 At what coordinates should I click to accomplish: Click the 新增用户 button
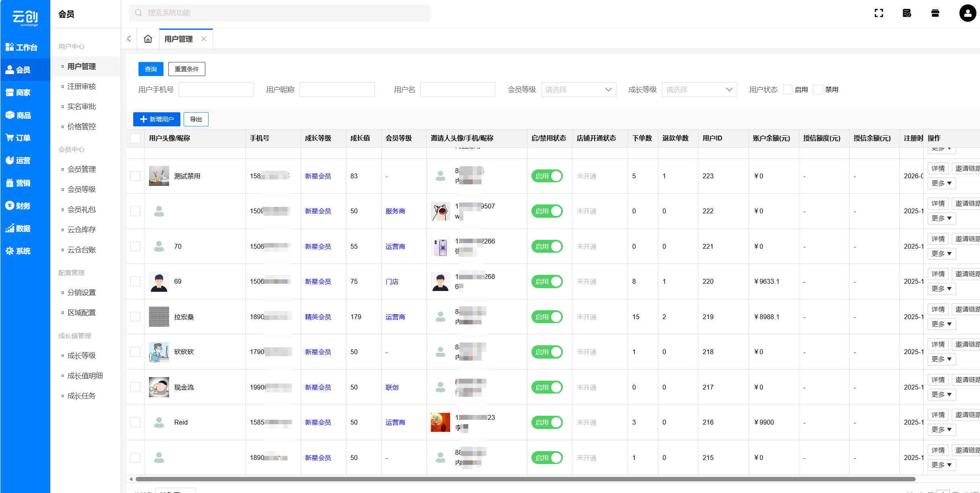point(157,119)
